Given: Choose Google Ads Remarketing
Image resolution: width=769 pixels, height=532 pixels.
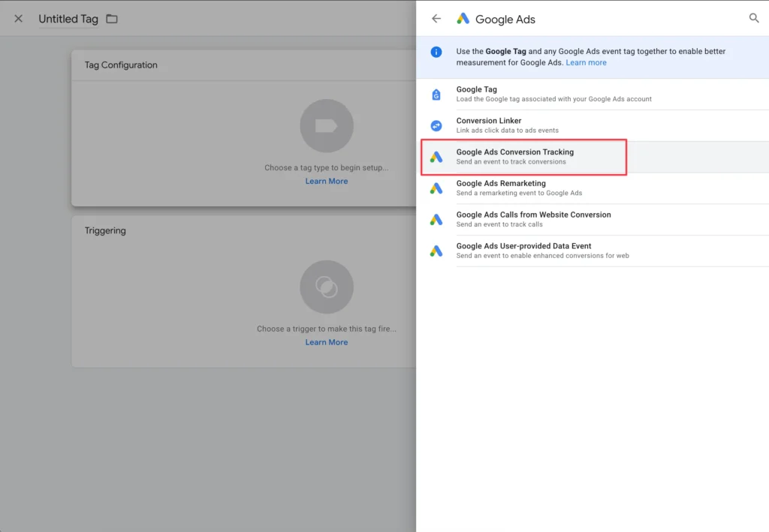Looking at the screenshot, I should pyautogui.click(x=593, y=188).
